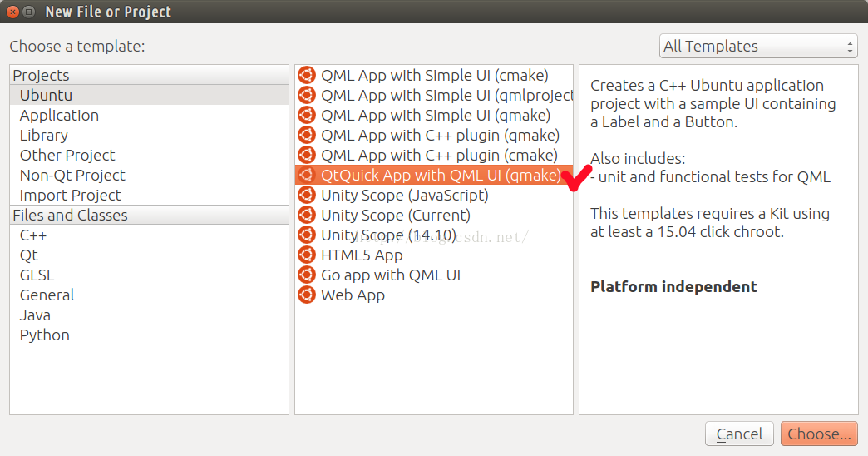The image size is (868, 456).
Task: Click the Ubuntu icon beside QML App with Simple UI (qmake)
Action: [307, 115]
